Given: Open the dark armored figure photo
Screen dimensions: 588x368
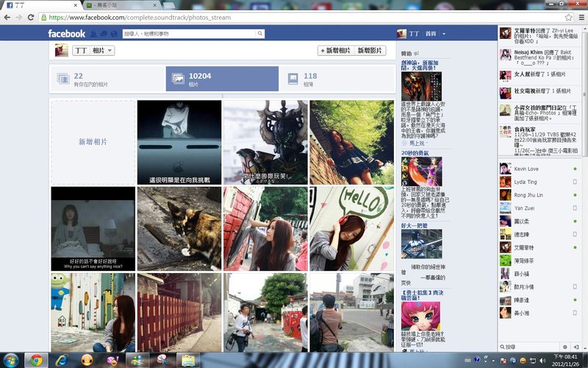Looking at the screenshot, I should [265, 142].
